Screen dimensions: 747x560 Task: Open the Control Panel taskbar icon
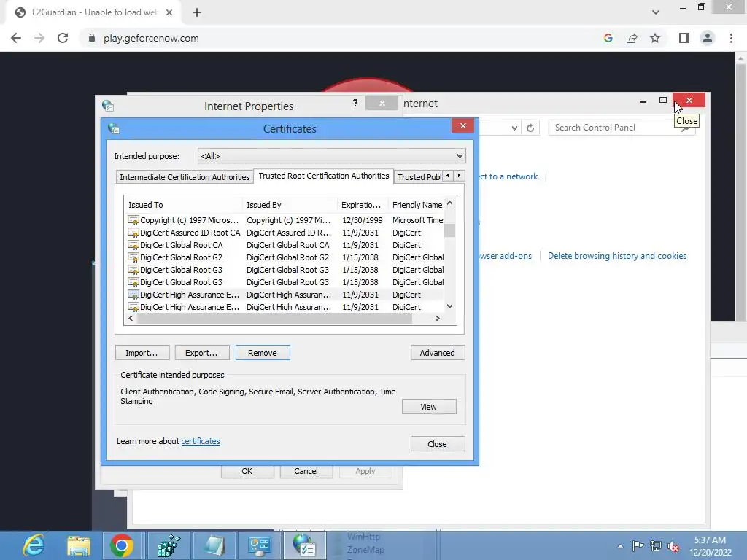260,545
